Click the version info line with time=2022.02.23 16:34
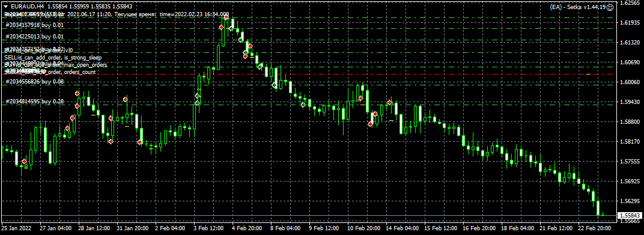The height and width of the screenshot is (235, 644). (117, 14)
